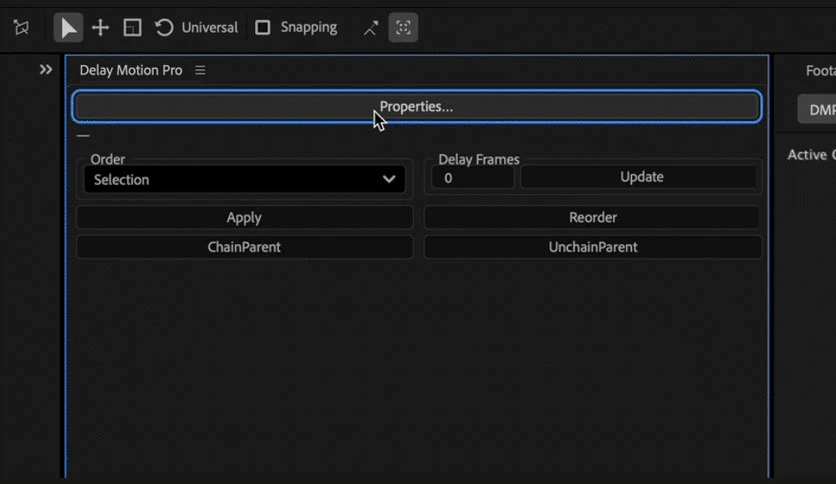Select the Selection arrow tool
Viewport: 836px width, 484px height.
coord(68,28)
